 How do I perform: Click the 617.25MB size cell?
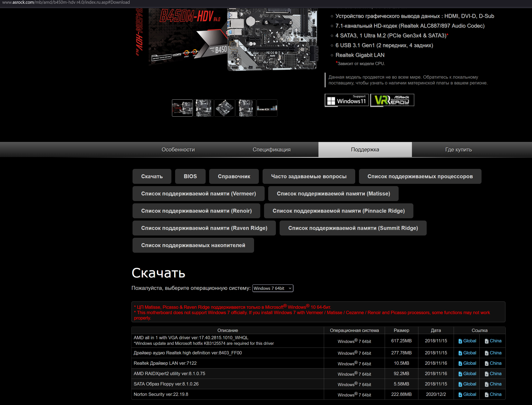tap(401, 341)
